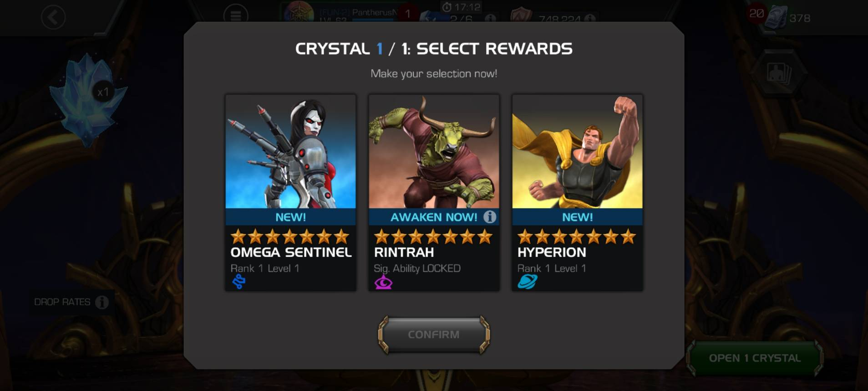Click info icon next to energy timer
868x391 pixels.
click(490, 19)
